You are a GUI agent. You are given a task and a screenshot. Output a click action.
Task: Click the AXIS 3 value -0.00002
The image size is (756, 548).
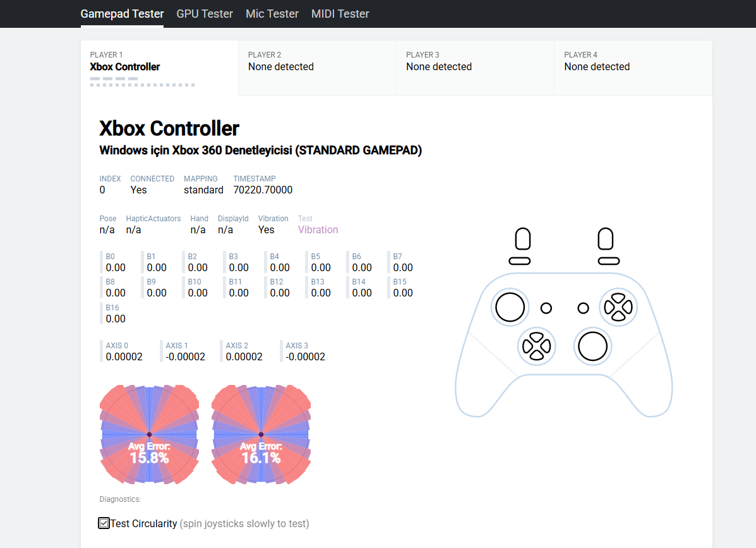click(306, 357)
